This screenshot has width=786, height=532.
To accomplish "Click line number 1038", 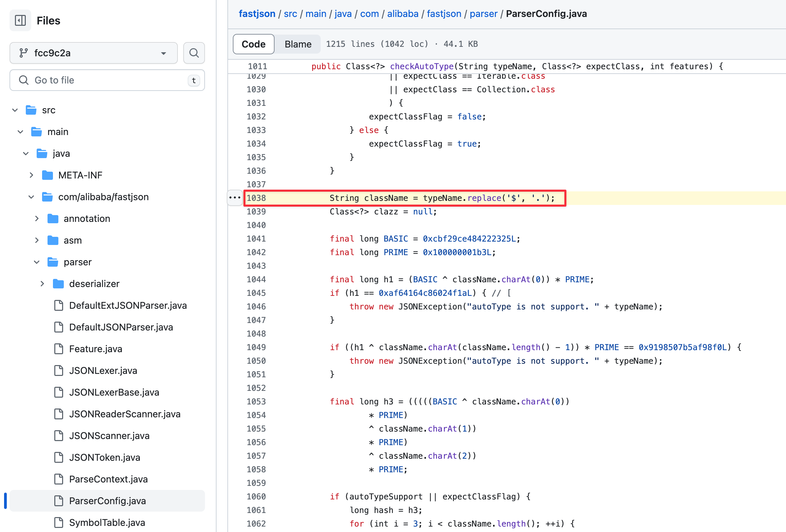I will [x=256, y=198].
